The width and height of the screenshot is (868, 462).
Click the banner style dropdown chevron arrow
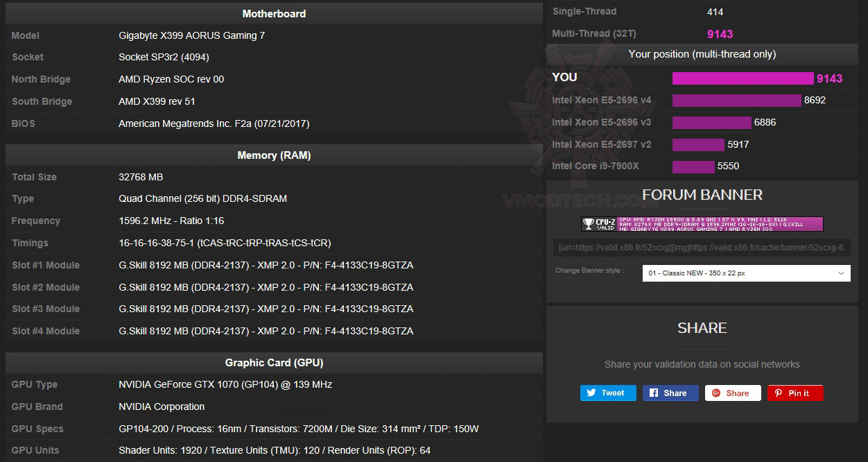(x=842, y=273)
